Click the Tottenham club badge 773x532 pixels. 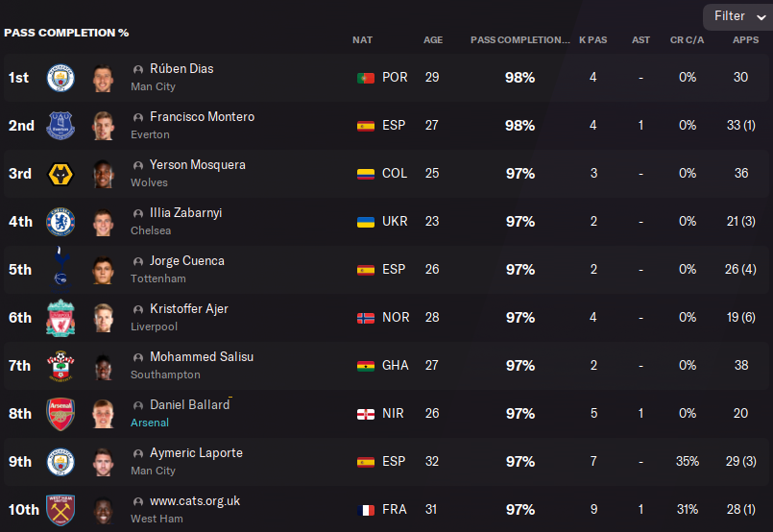click(60, 268)
